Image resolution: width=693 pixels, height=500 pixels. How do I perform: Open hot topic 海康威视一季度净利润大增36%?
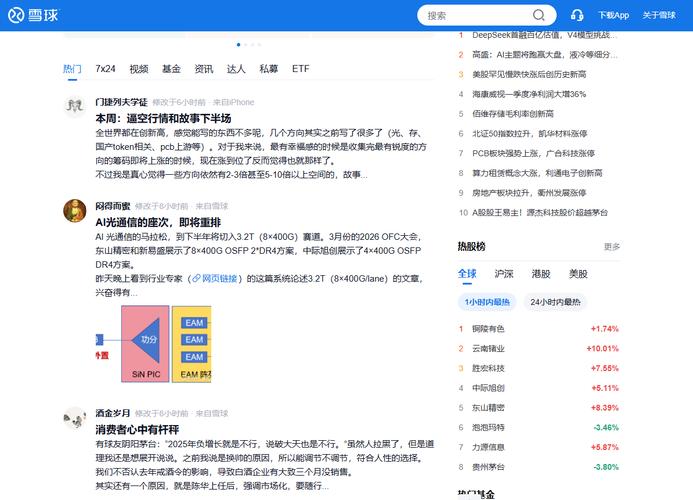click(529, 94)
